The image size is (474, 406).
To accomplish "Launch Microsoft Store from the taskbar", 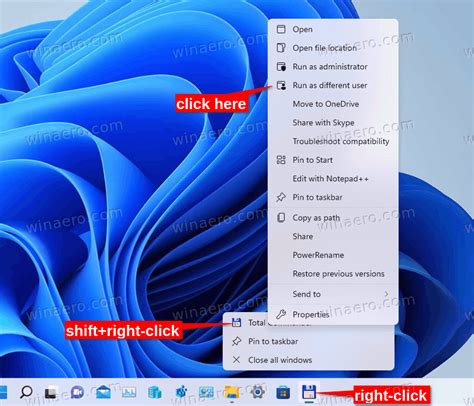I will pos(283,392).
